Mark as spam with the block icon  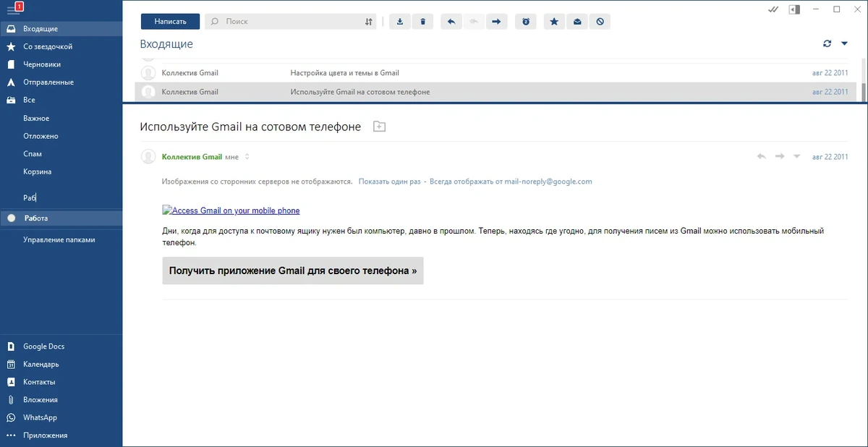click(x=600, y=22)
